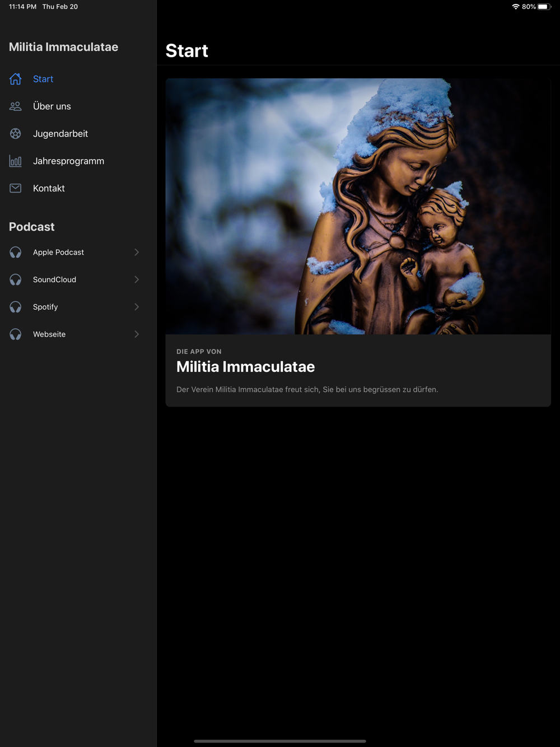Open the SoundCloud podcast link

pyautogui.click(x=78, y=280)
